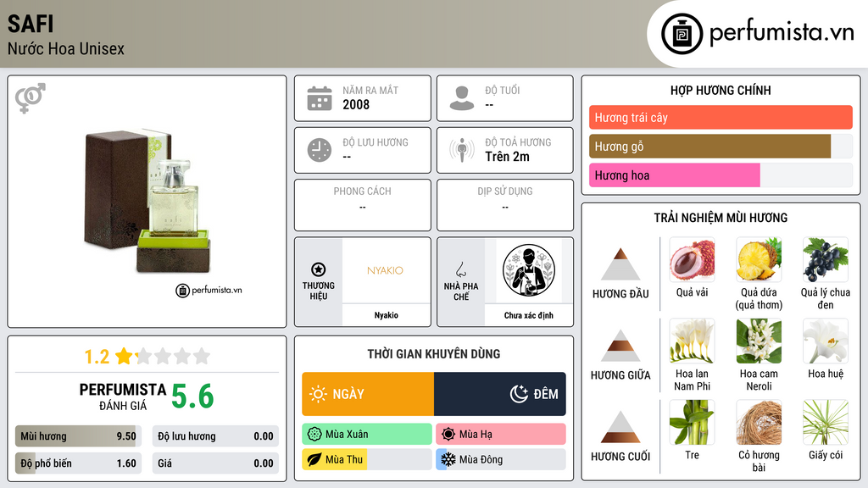Open the Hoa cam Neroli note image

point(759,341)
